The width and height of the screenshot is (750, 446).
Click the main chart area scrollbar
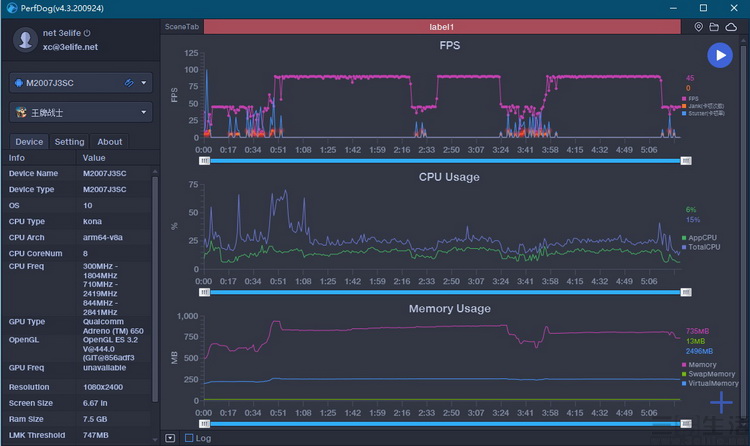743,230
